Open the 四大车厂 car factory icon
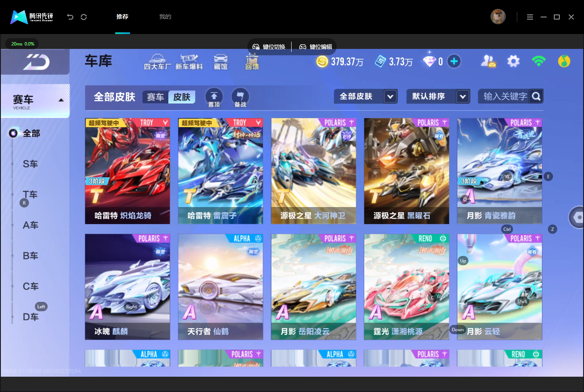Image resolution: width=584 pixels, height=392 pixels. [157, 62]
